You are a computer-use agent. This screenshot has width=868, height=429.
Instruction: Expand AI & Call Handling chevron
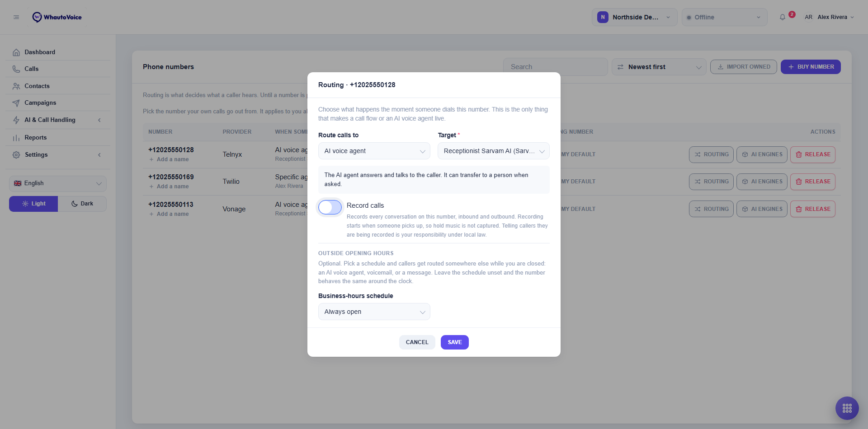tap(99, 120)
